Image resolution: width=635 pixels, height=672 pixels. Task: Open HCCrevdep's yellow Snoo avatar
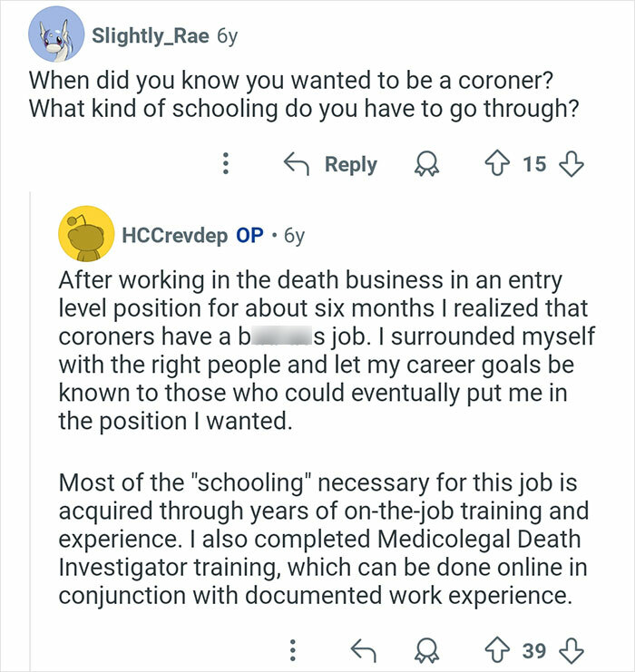[84, 236]
